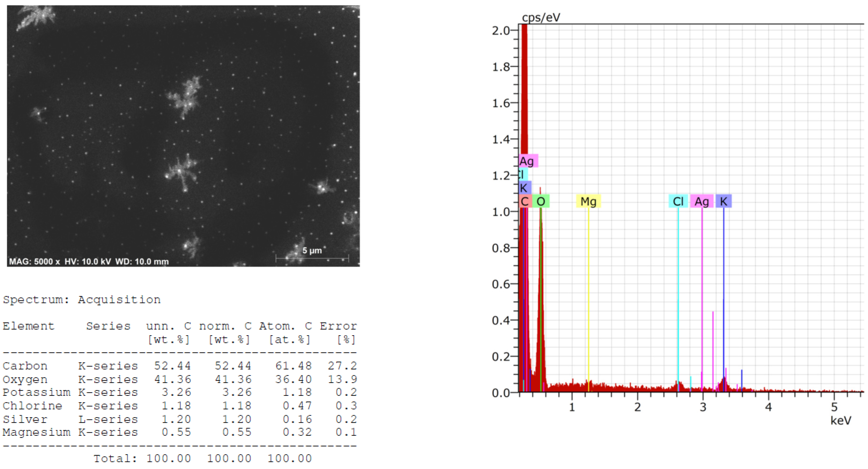Click the cps/eV axis label
The width and height of the screenshot is (868, 469).
(x=541, y=17)
